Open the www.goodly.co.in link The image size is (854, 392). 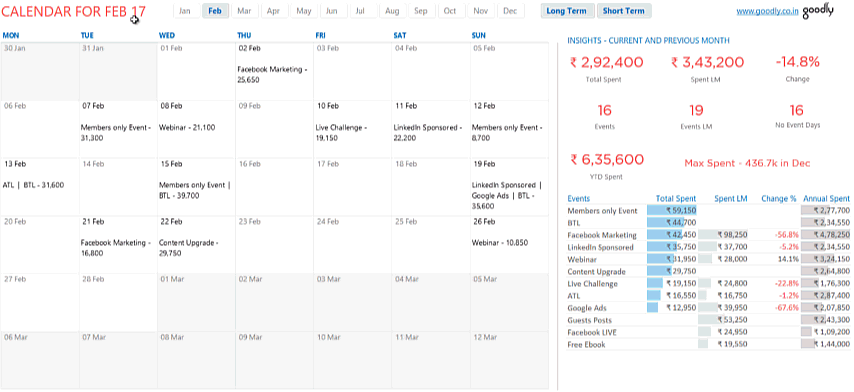[767, 11]
